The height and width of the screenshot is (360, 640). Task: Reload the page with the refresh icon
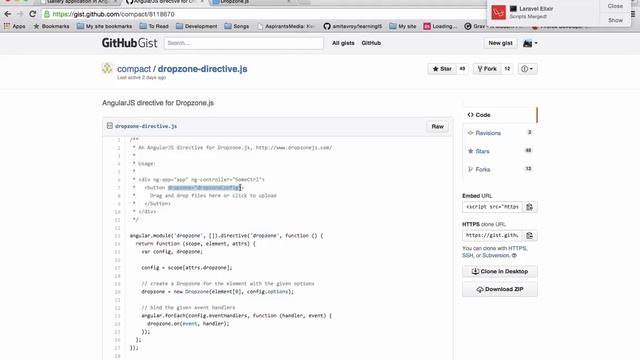click(32, 14)
